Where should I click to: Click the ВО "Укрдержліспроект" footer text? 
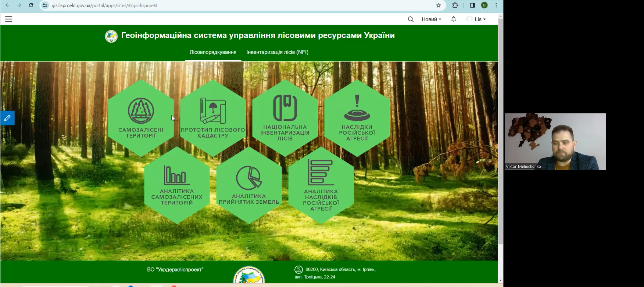pyautogui.click(x=175, y=269)
